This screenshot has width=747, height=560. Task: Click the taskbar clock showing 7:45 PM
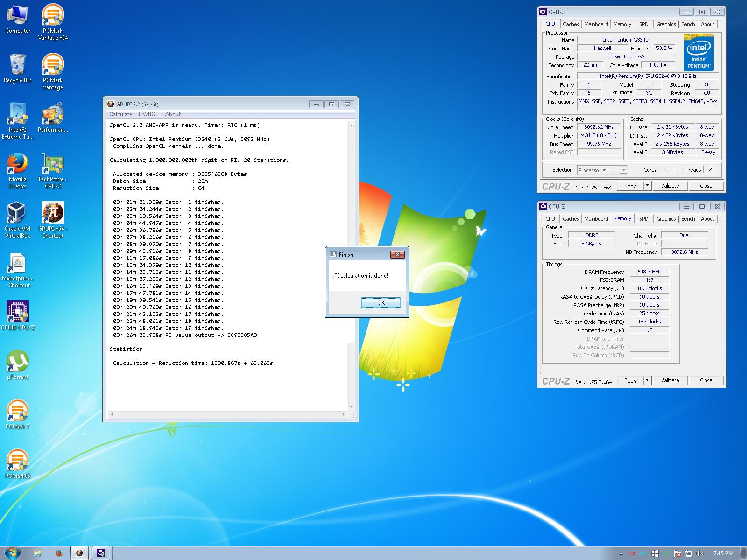coord(723,553)
